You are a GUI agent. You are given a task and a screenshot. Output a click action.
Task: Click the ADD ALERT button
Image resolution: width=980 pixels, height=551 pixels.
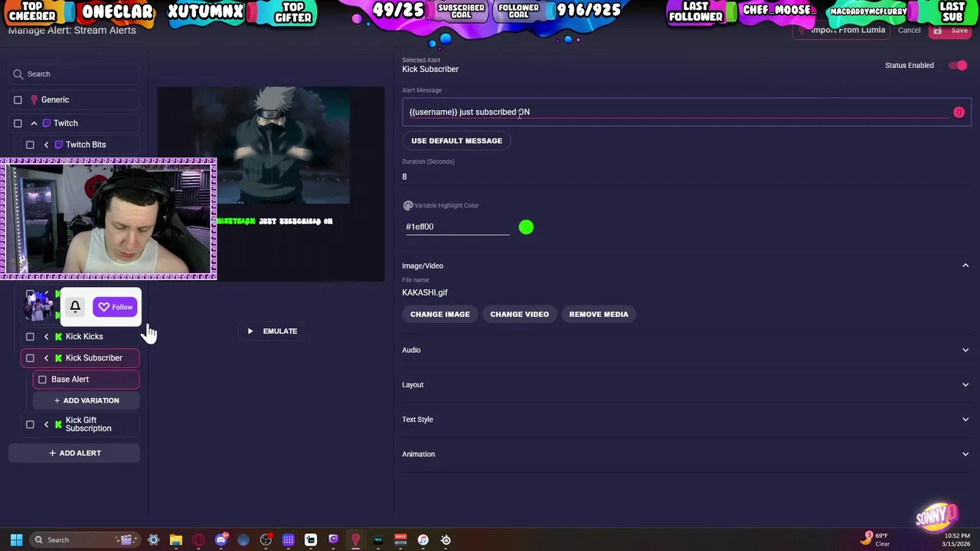74,453
